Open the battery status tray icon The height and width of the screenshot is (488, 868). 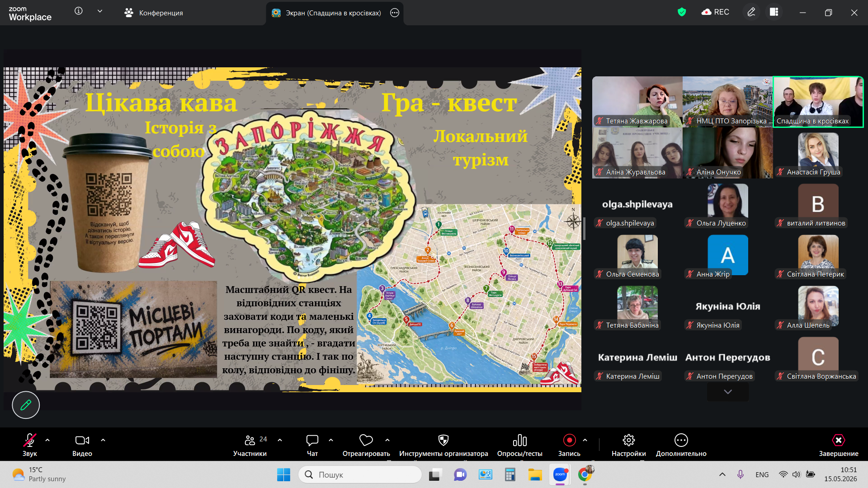point(811,474)
